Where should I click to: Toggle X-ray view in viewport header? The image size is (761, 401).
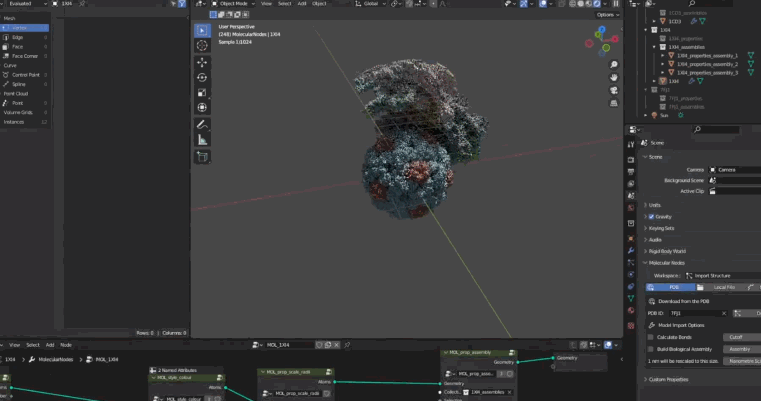click(x=562, y=4)
